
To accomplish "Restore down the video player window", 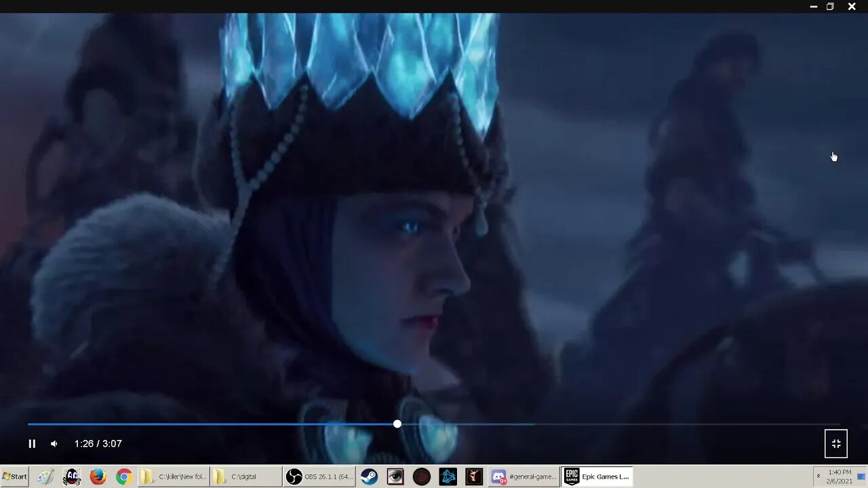I will [x=830, y=7].
